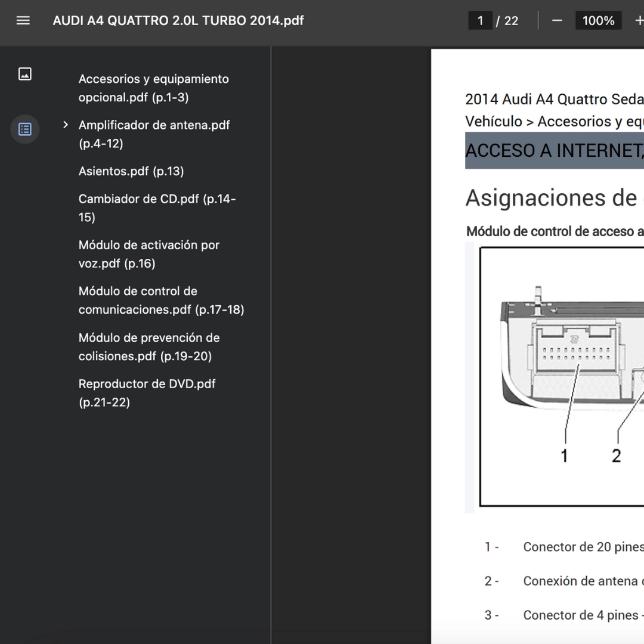Click the 100% zoom level field

(597, 21)
